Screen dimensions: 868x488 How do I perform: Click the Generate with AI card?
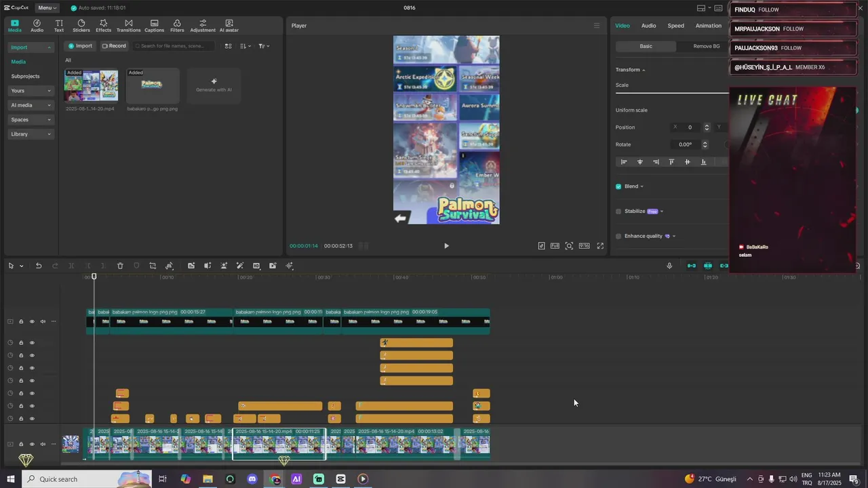[214, 85]
